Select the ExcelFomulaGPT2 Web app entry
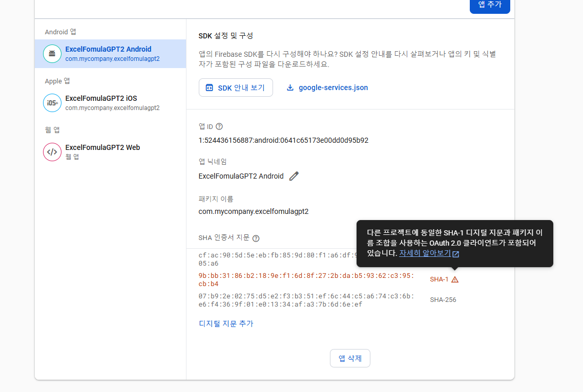The height and width of the screenshot is (392, 583). coord(111,152)
